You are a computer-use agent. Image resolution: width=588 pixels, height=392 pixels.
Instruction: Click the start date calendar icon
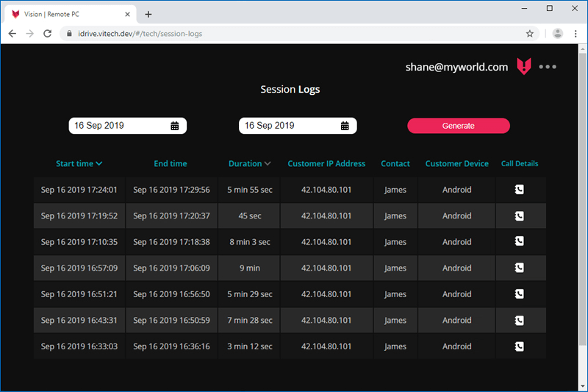(175, 126)
